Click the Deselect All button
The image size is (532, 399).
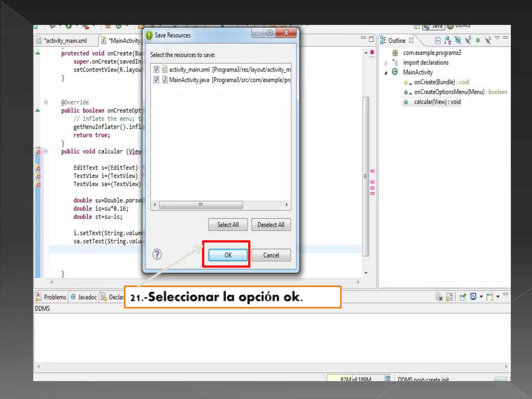[271, 225]
